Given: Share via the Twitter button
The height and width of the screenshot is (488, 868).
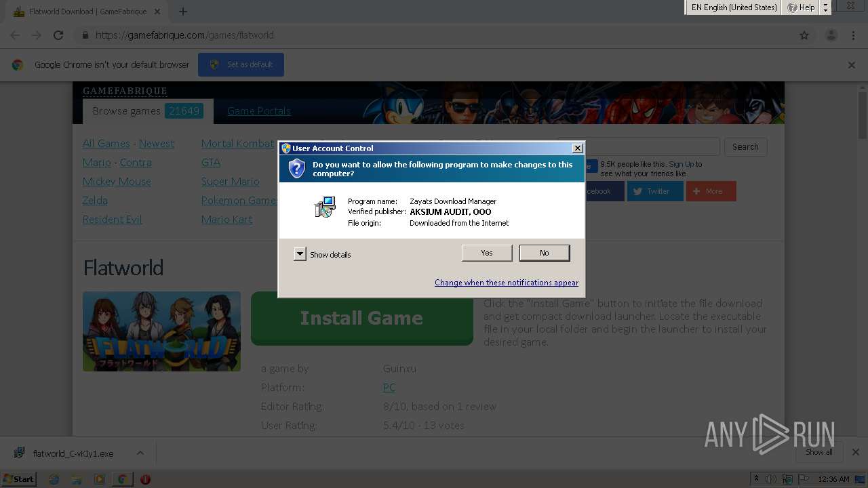Looking at the screenshot, I should (654, 191).
